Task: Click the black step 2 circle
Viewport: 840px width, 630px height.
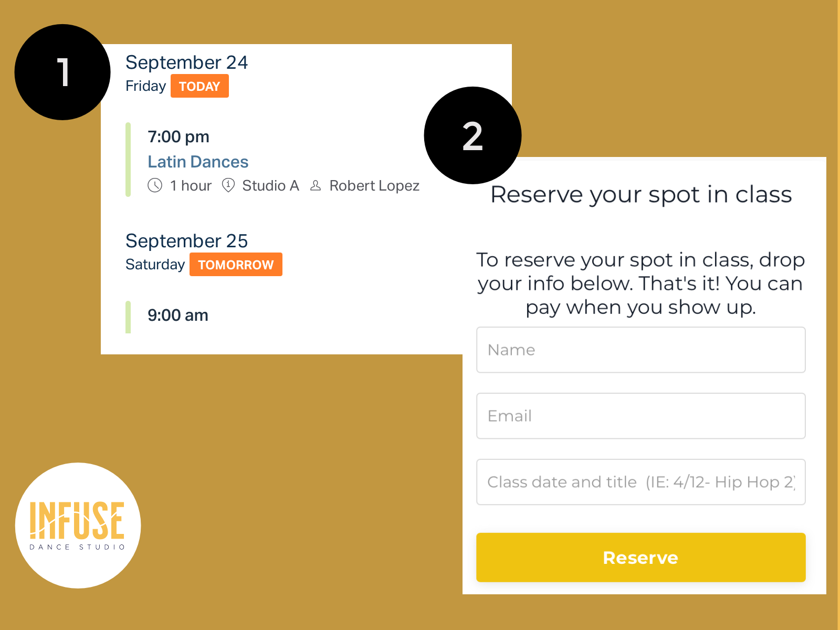Action: coord(472,135)
